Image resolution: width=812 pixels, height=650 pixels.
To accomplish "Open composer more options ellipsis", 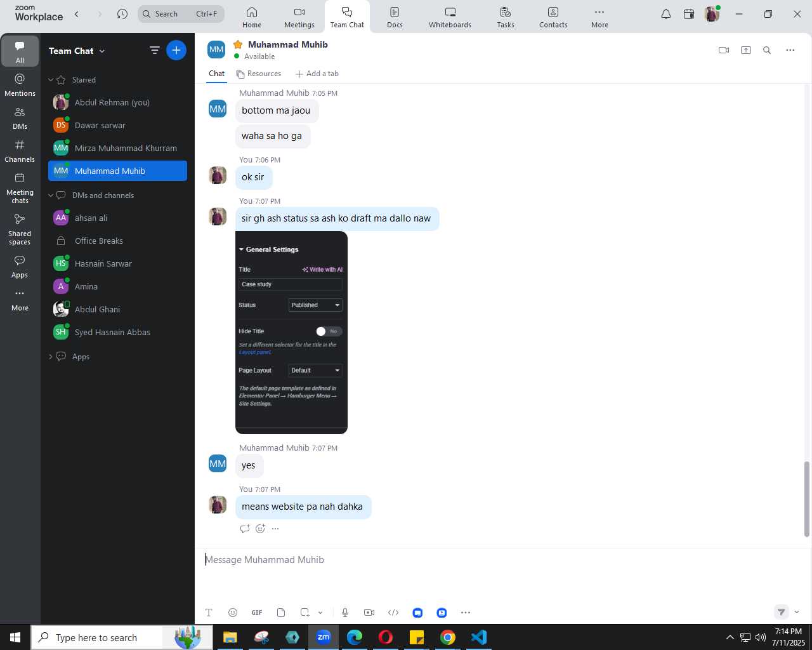I will pyautogui.click(x=466, y=613).
